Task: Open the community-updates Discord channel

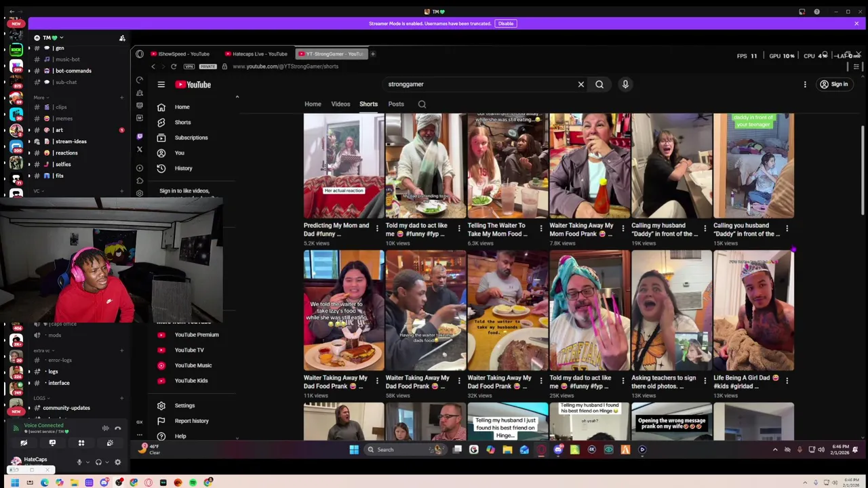Action: tap(66, 408)
